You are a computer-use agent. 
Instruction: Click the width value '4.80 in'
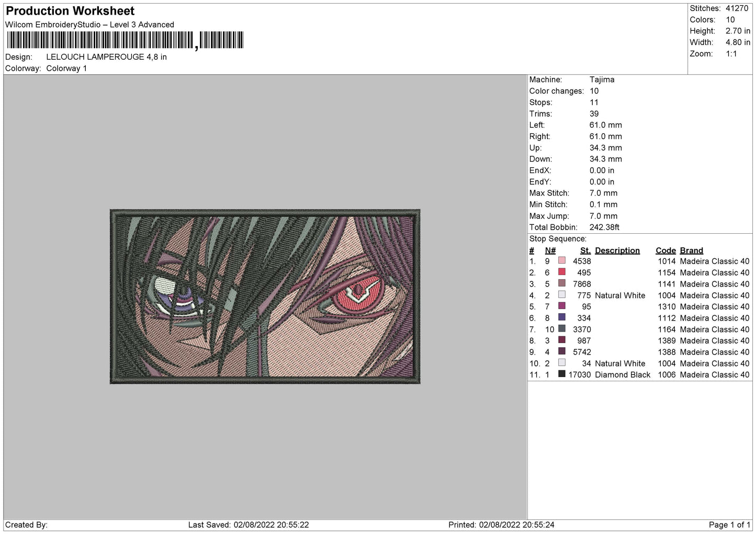(x=738, y=42)
